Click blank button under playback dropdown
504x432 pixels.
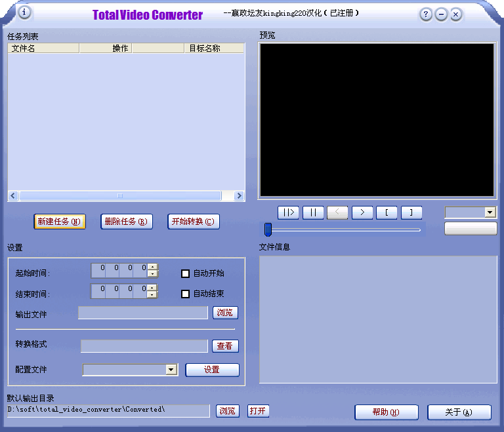point(471,229)
